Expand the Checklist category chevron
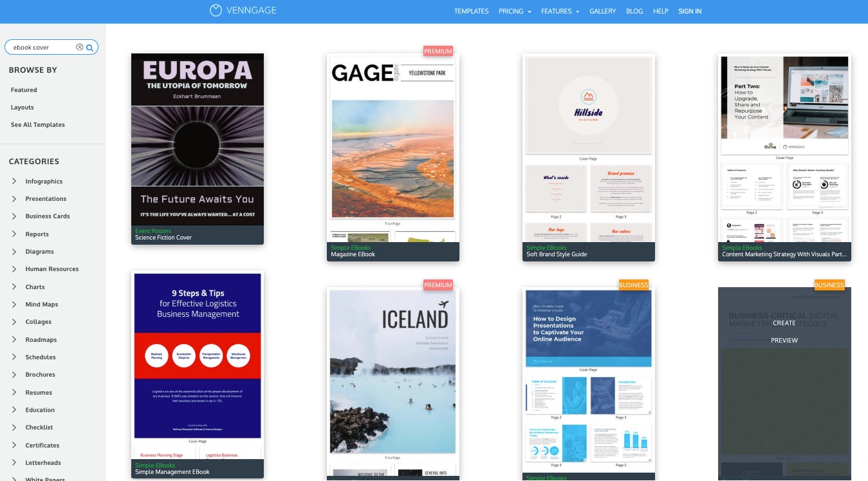The height and width of the screenshot is (481, 868). pos(14,428)
